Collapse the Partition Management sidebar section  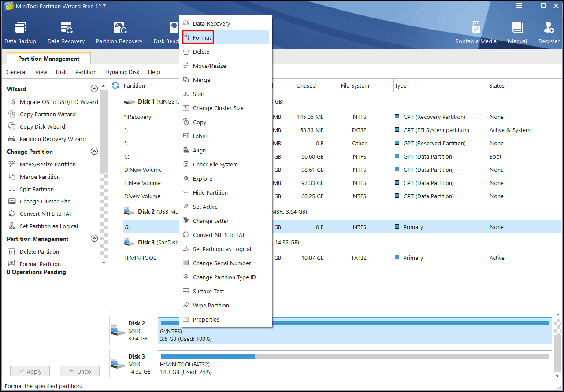pos(94,239)
